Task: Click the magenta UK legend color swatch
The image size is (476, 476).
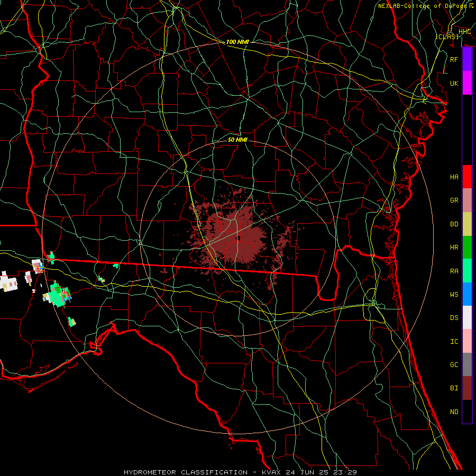Action: 467,83
